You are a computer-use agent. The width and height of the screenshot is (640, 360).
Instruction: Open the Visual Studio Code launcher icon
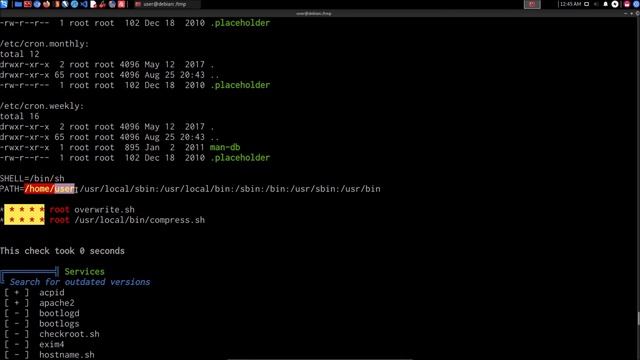84,4
